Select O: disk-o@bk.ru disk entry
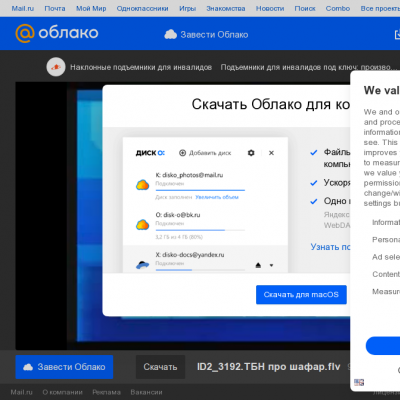 (x=178, y=215)
